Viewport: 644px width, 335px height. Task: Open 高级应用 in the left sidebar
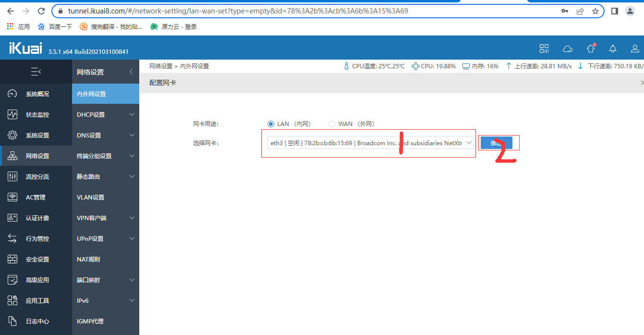click(x=36, y=280)
